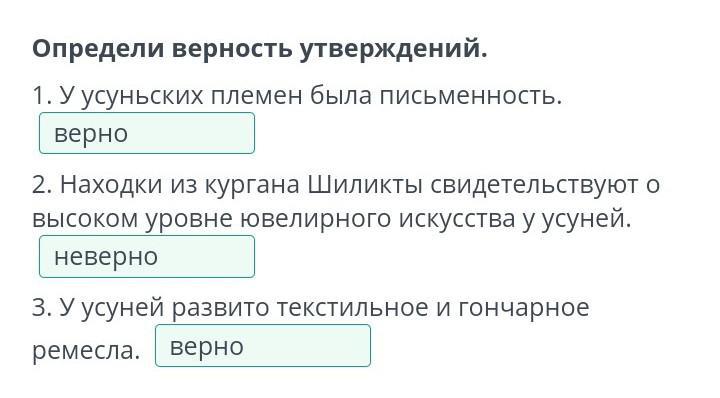720x398 pixels.
Task: Click the word "кургана" in statement 2
Action: coord(252,186)
